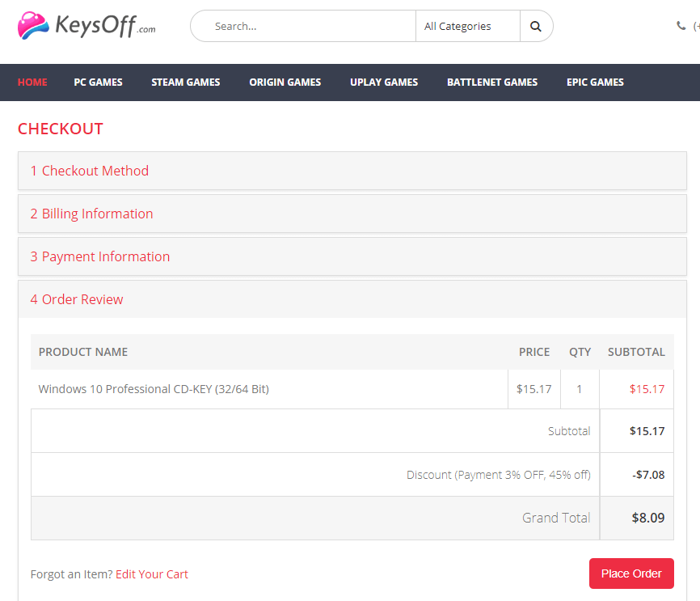Click the Grand Total amount $8.09

[647, 518]
